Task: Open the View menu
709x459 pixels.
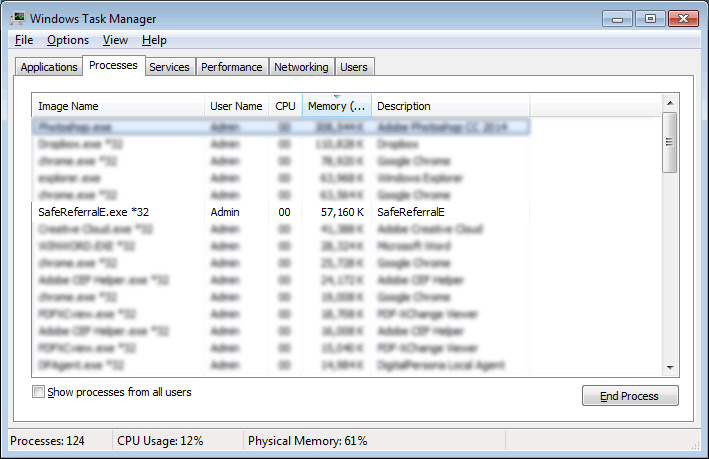Action: [115, 40]
